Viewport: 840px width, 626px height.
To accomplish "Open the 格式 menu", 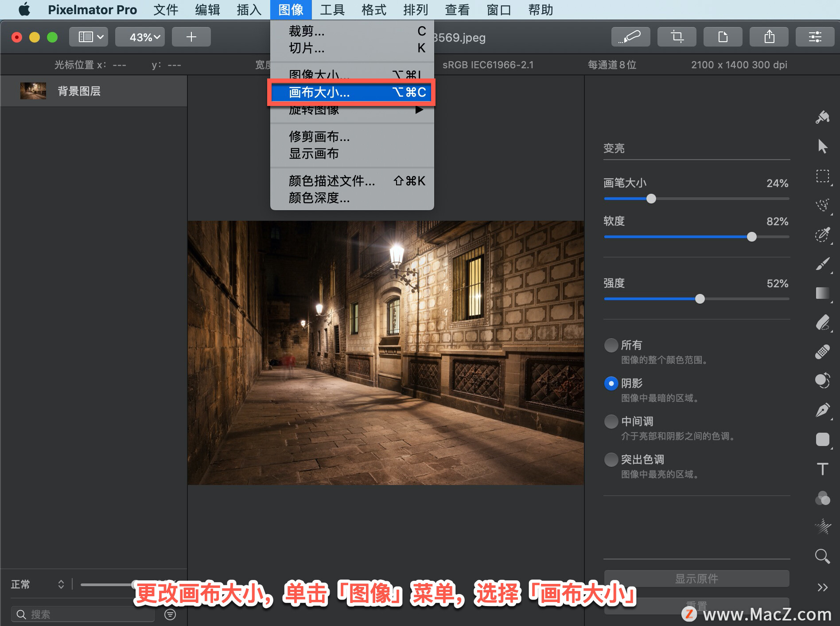I will (x=374, y=10).
